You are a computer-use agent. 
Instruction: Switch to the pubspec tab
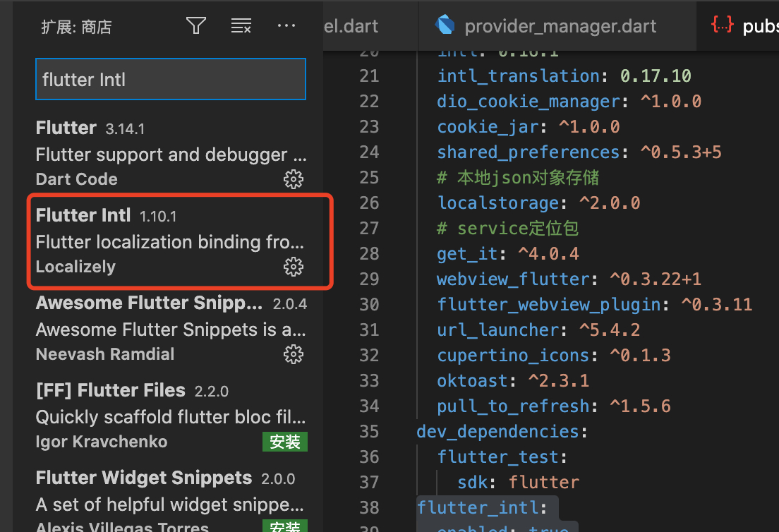(738, 25)
